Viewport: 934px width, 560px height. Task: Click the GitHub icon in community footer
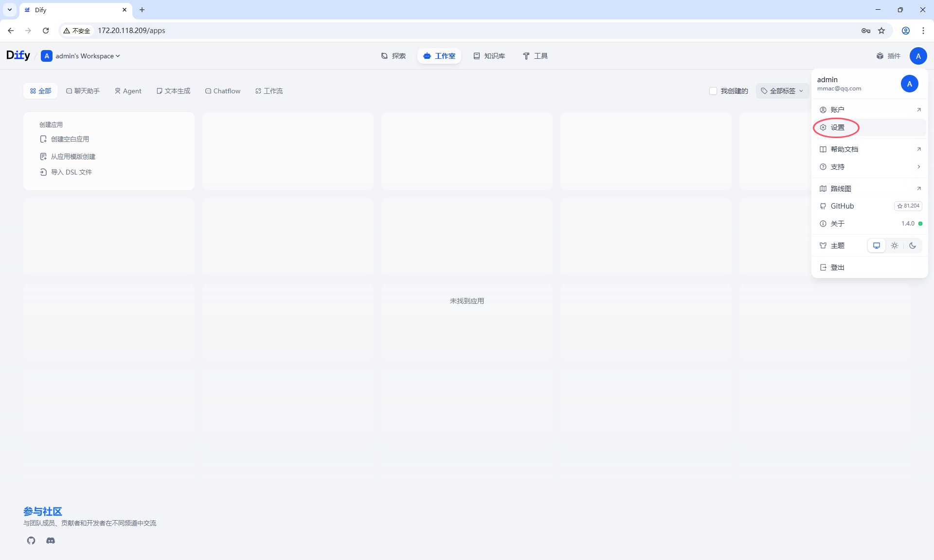click(31, 541)
